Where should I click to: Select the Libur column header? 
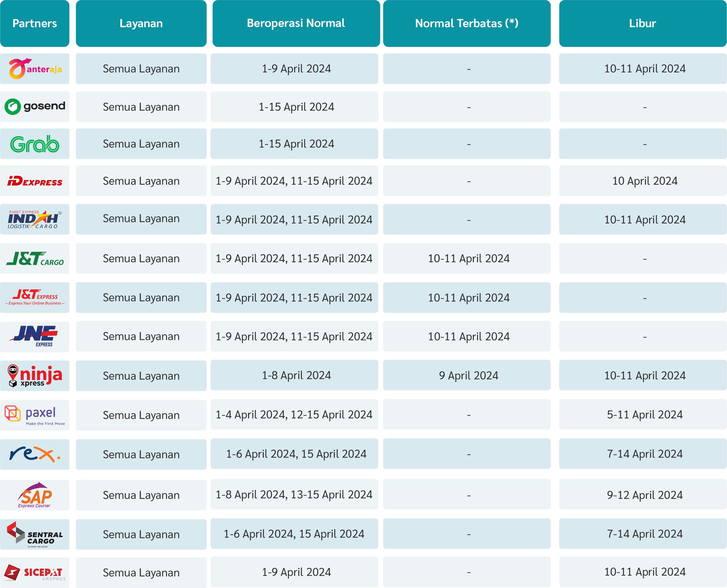click(x=643, y=23)
